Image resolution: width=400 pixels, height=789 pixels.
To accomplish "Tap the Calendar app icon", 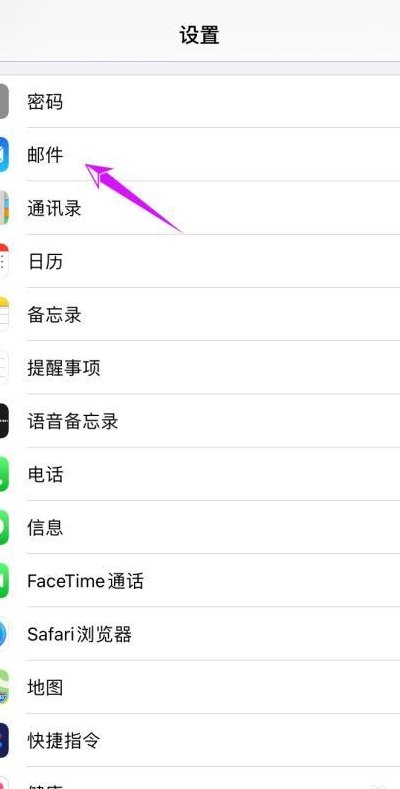I will click(4, 261).
